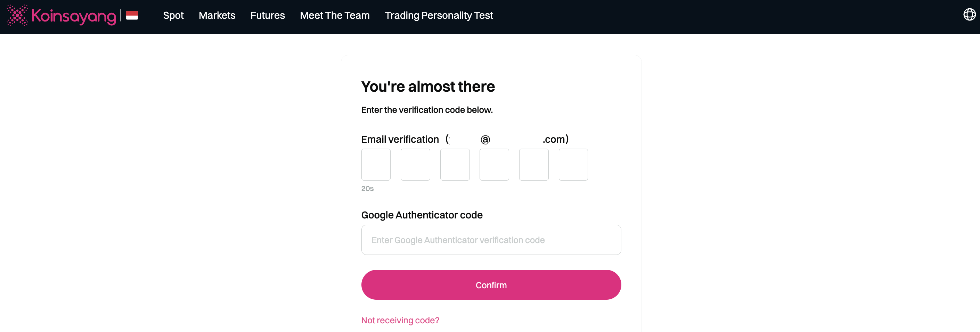
Task: Open the language globe selector
Action: (x=969, y=15)
